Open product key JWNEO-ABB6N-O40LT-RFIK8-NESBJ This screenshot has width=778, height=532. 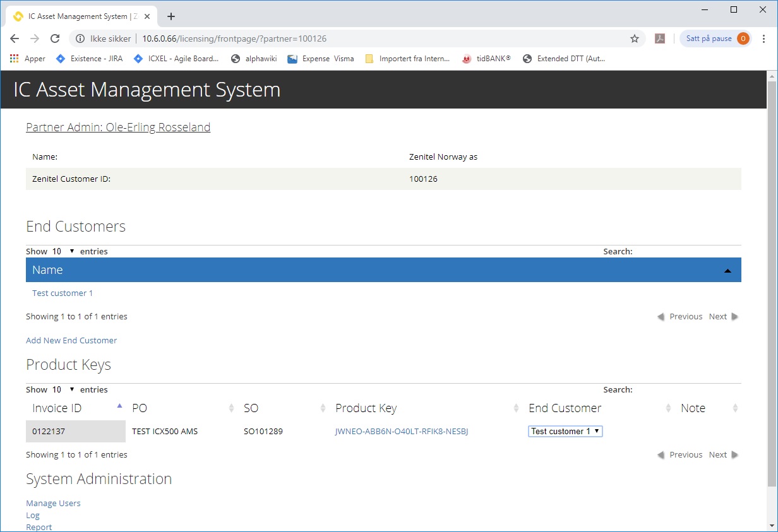pyautogui.click(x=402, y=431)
